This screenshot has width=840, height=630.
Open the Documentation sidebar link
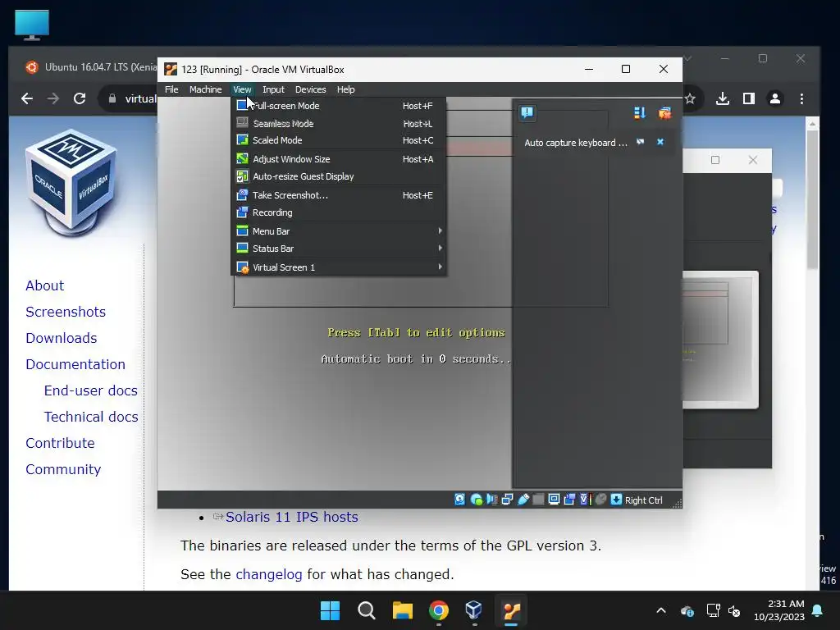pos(75,364)
